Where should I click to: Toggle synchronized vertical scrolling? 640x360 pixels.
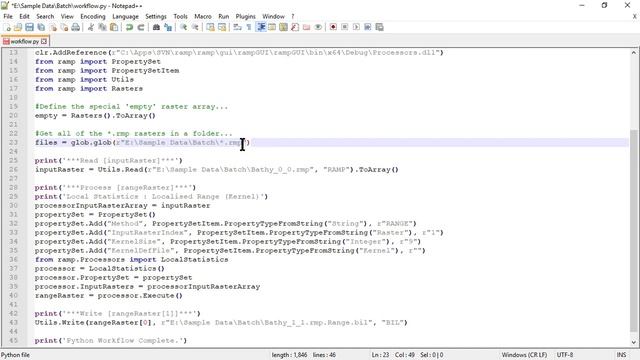(210, 27)
